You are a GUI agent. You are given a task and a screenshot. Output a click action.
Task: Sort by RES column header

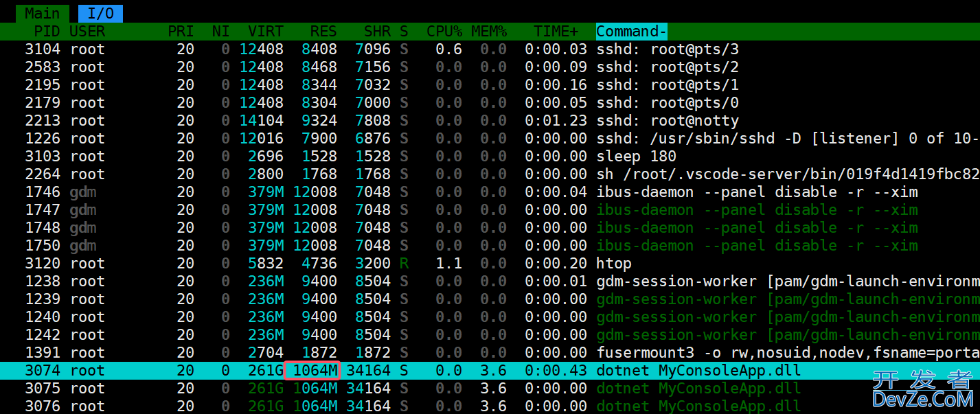click(x=323, y=32)
